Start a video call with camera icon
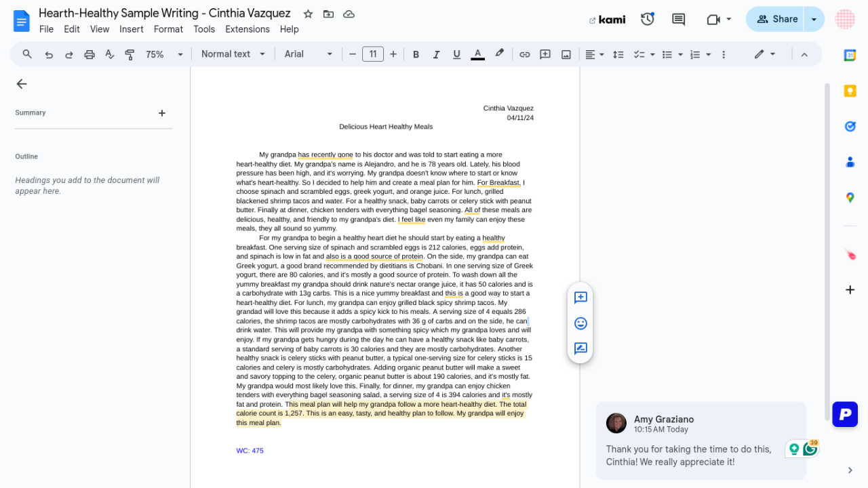The width and height of the screenshot is (868, 488). 713,19
